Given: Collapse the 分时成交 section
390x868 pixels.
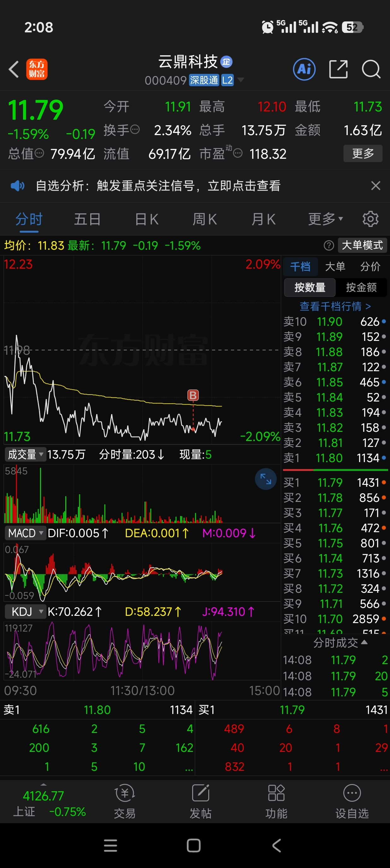Looking at the screenshot, I should (340, 643).
